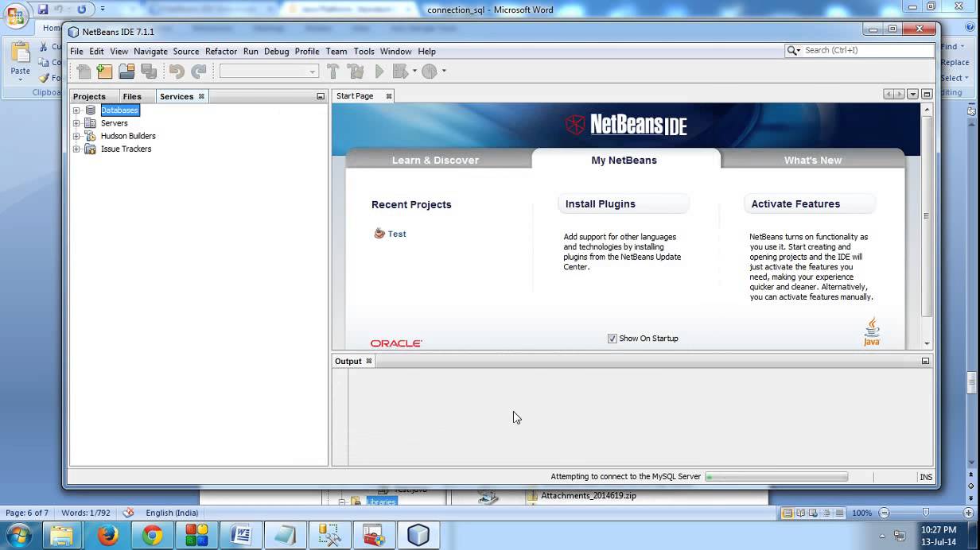Click the Activate Features button
The height and width of the screenshot is (550, 980).
pyautogui.click(x=810, y=204)
